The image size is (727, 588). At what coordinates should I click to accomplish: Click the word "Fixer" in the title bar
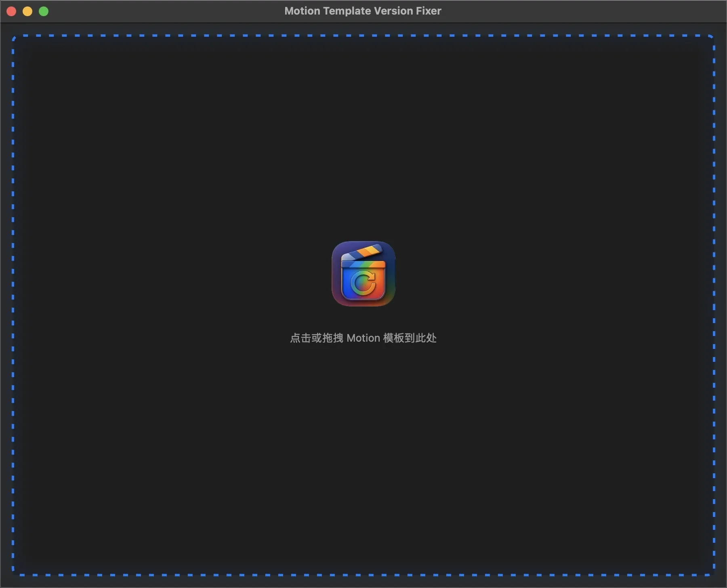(429, 11)
